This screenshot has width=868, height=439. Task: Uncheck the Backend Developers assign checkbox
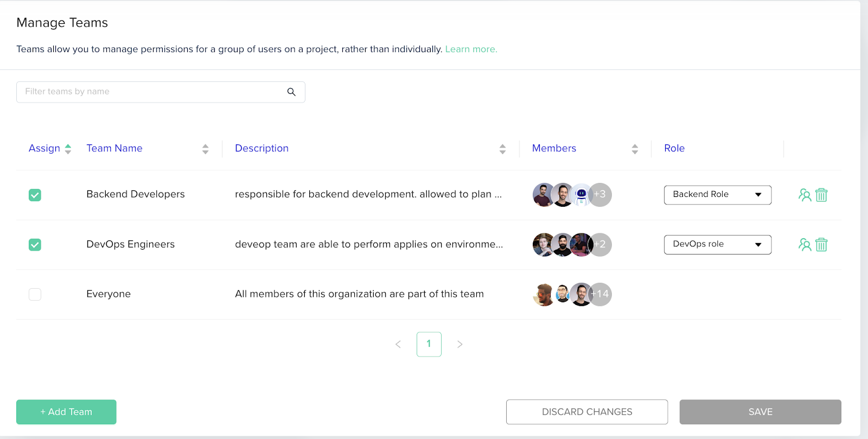coord(35,195)
